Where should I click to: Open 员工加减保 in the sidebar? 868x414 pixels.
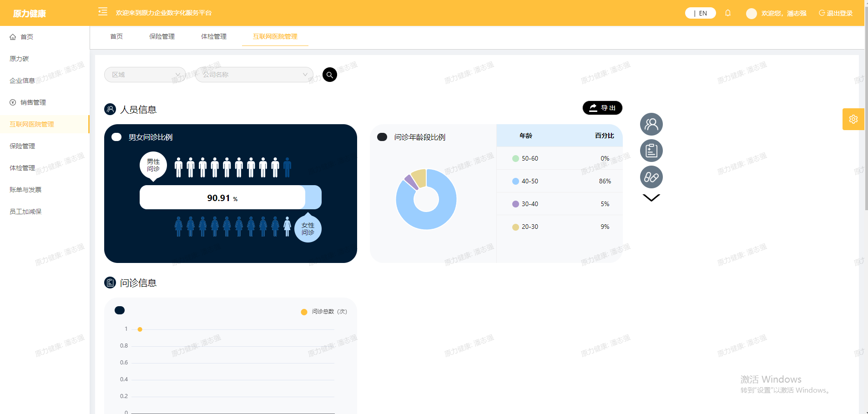(45, 212)
